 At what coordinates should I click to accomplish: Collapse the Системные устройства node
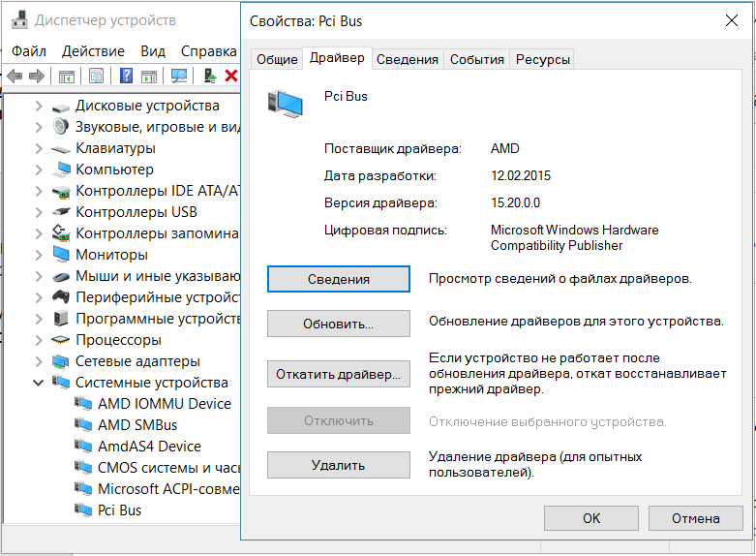(39, 383)
